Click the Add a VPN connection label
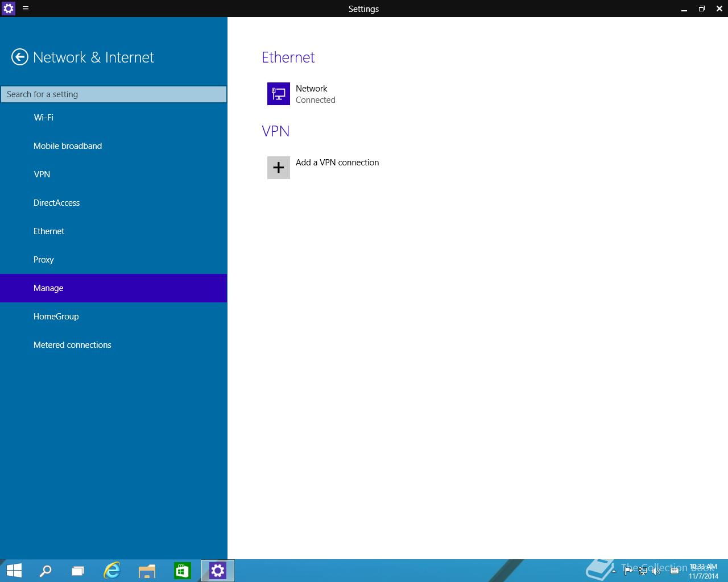This screenshot has height=582, width=728. click(337, 163)
